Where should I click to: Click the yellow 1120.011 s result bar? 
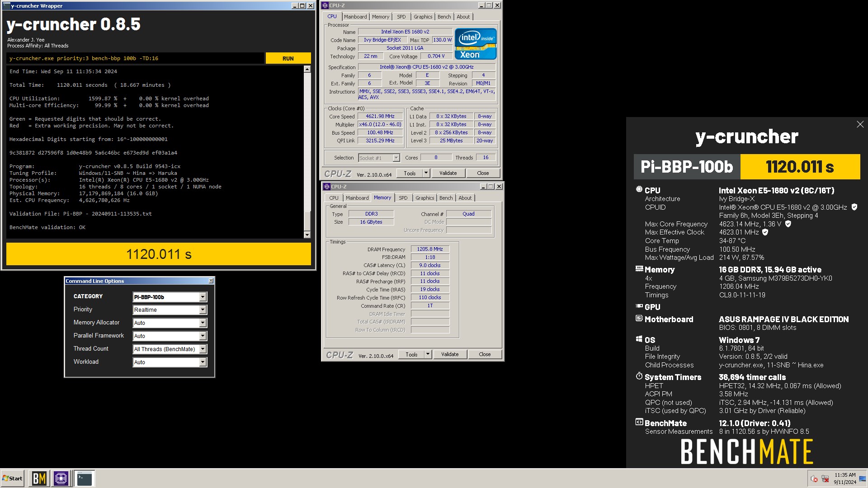click(x=158, y=254)
